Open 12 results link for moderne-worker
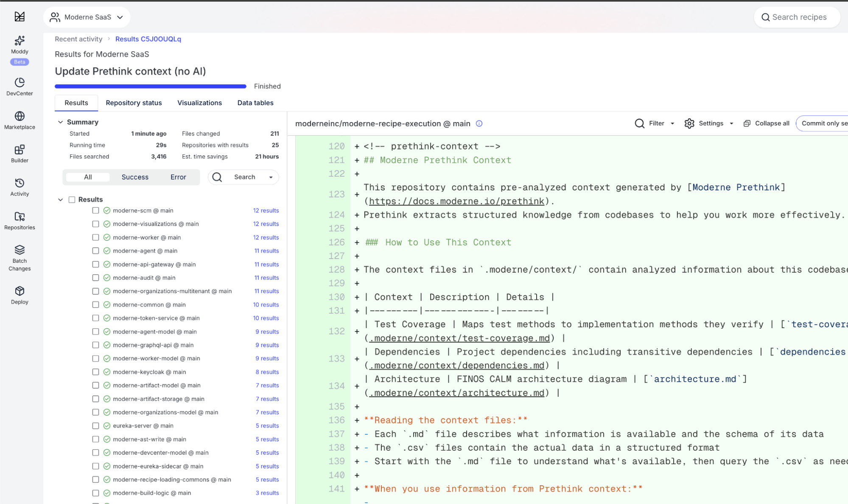The height and width of the screenshot is (504, 848). [x=266, y=237]
